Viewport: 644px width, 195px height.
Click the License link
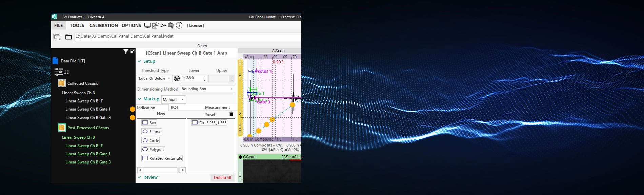click(x=196, y=25)
